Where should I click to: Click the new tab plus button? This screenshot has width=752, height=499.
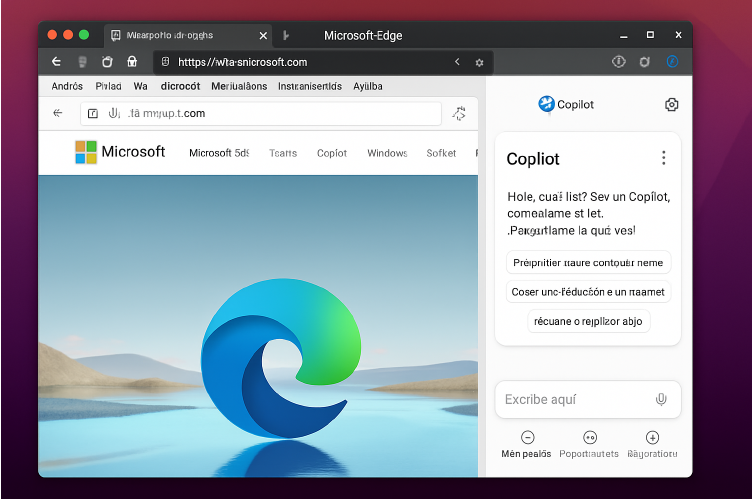pos(286,35)
